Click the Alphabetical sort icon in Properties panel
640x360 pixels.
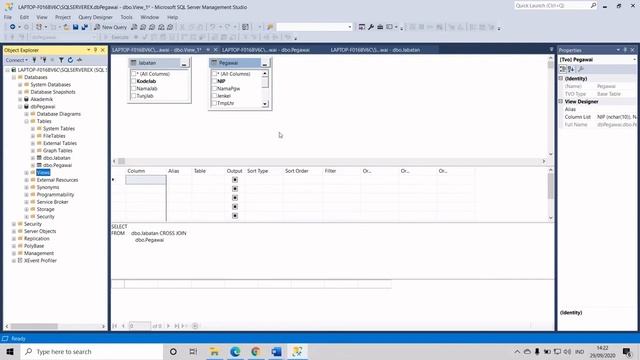[571, 69]
